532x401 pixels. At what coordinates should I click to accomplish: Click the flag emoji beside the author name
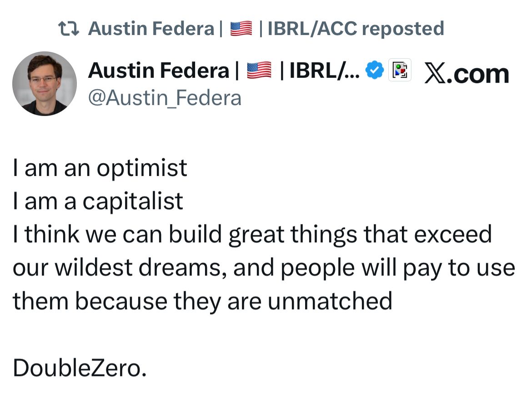click(x=259, y=70)
